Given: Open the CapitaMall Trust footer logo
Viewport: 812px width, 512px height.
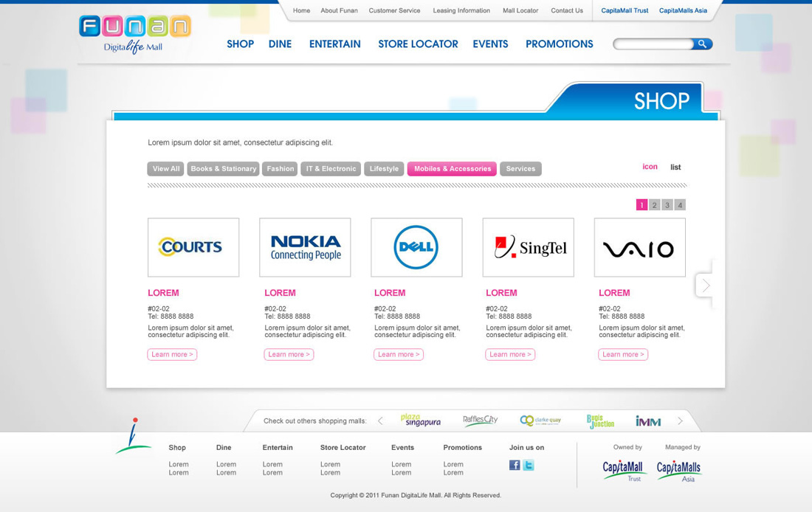Looking at the screenshot, I should point(622,471).
